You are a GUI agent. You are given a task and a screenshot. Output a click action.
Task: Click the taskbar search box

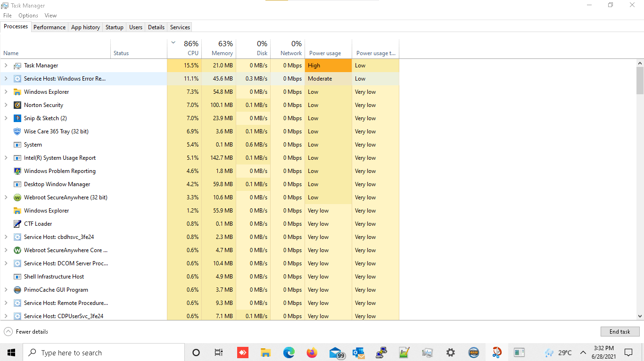coord(104,353)
